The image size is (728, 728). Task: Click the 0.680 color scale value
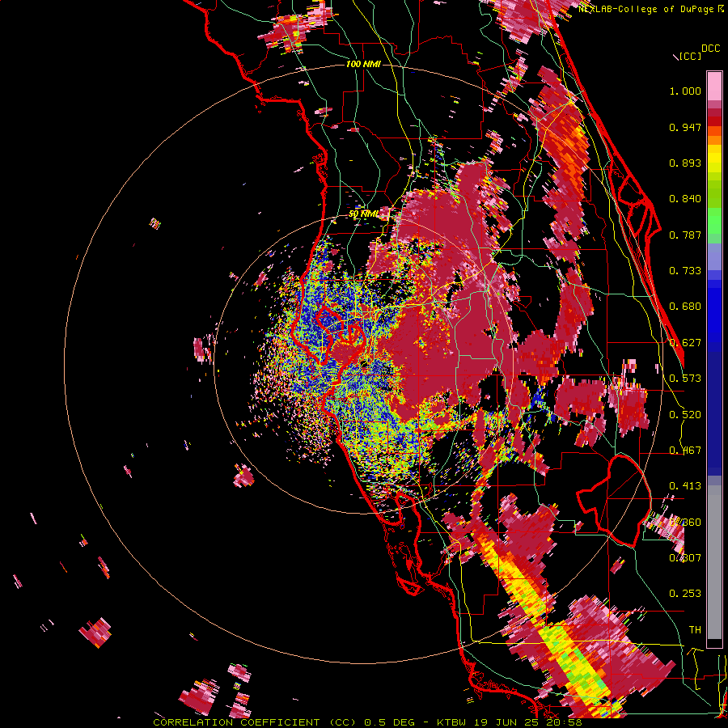685,307
